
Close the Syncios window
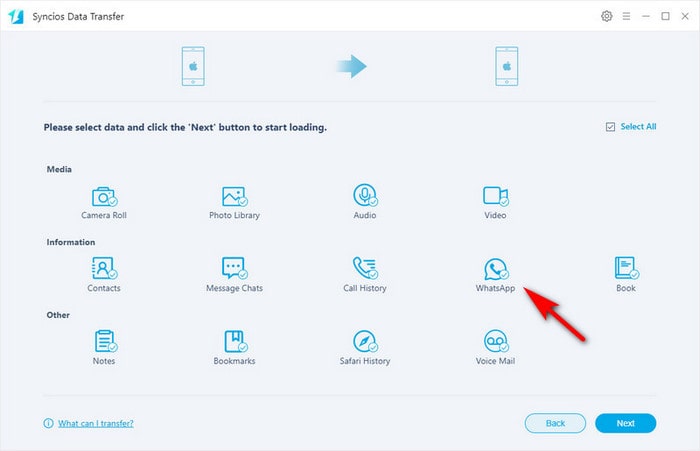685,16
